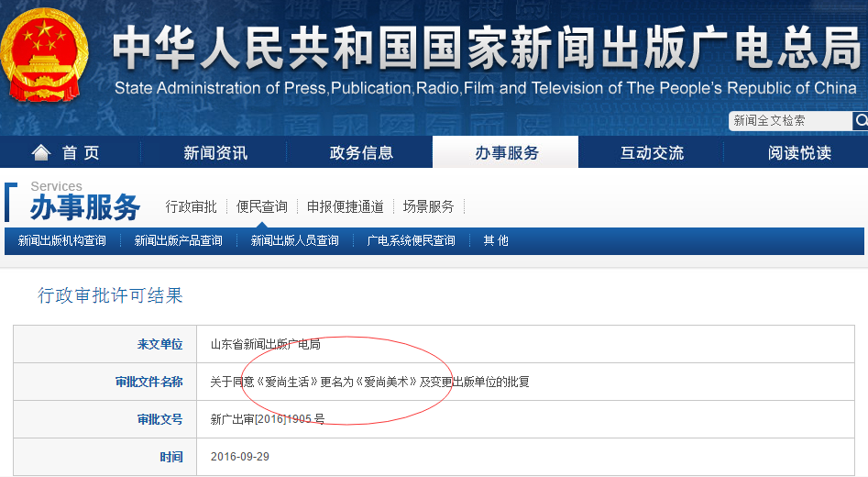The height and width of the screenshot is (477, 868).
Task: Select the 便民查询 sub-menu
Action: click(262, 206)
